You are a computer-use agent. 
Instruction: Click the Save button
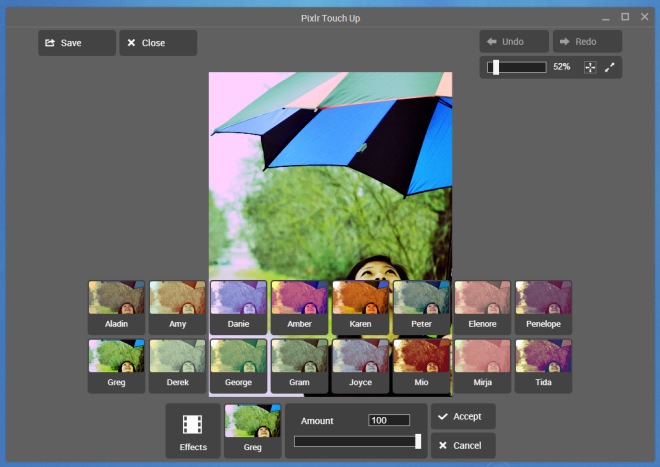pyautogui.click(x=77, y=43)
